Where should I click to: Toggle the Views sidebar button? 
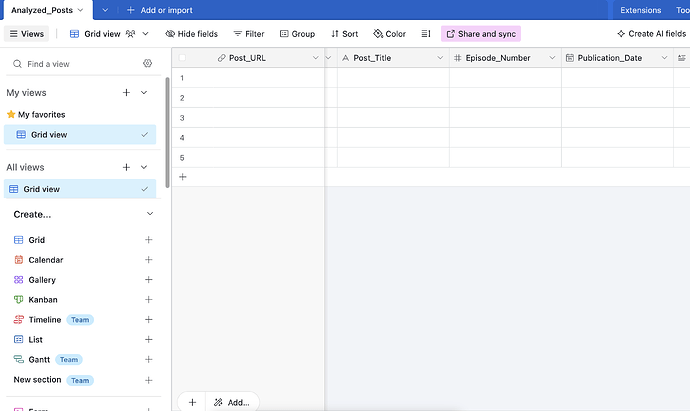click(26, 34)
